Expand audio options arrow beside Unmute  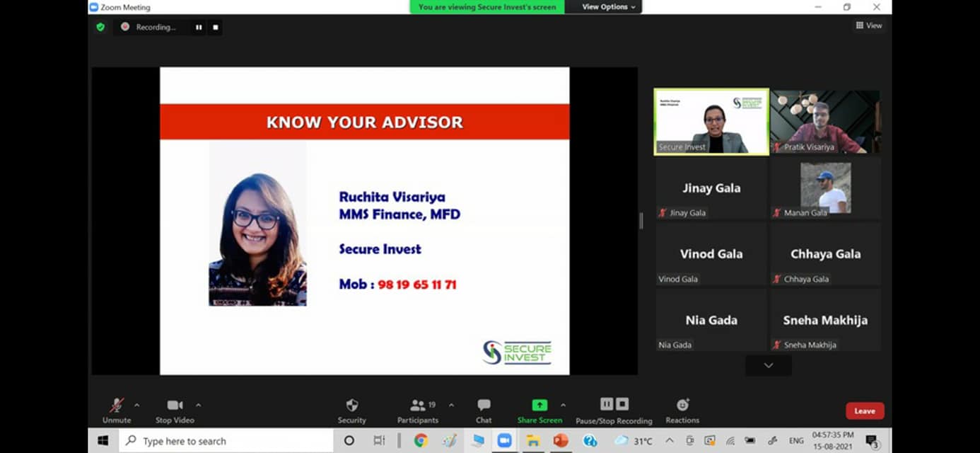point(137,405)
